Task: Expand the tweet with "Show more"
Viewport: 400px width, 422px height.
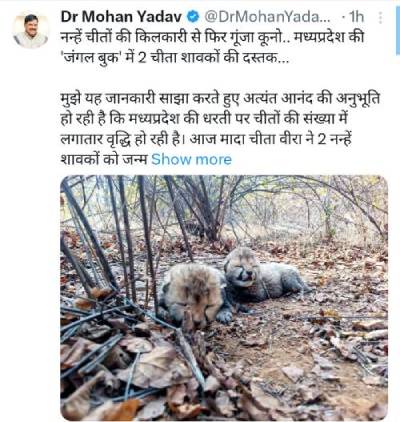Action: click(x=191, y=160)
